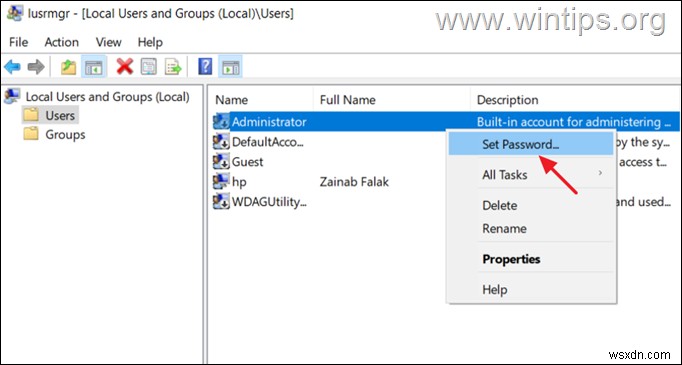Choose Set Password from context menu
Screen dimensions: 682x365
531,144
